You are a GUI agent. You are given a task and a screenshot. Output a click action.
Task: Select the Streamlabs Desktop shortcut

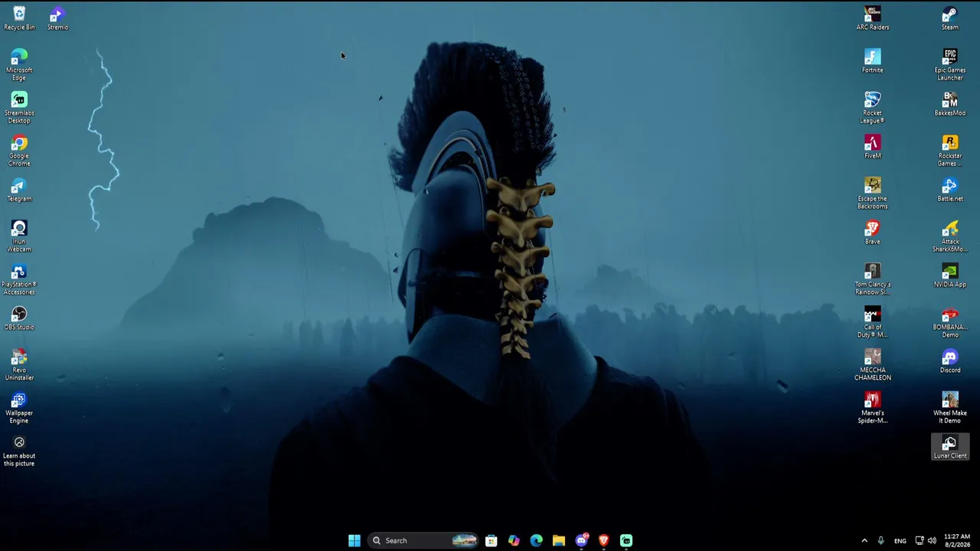(x=19, y=108)
